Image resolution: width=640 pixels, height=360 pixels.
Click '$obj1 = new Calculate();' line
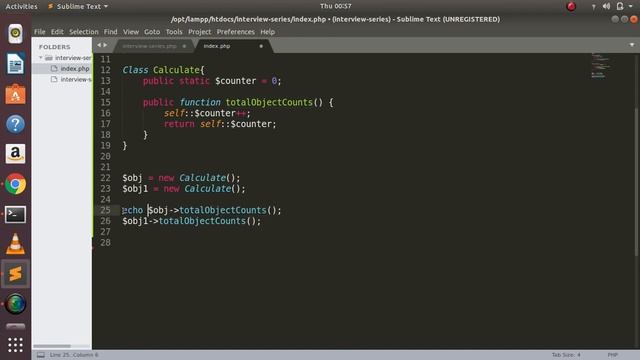pos(184,189)
